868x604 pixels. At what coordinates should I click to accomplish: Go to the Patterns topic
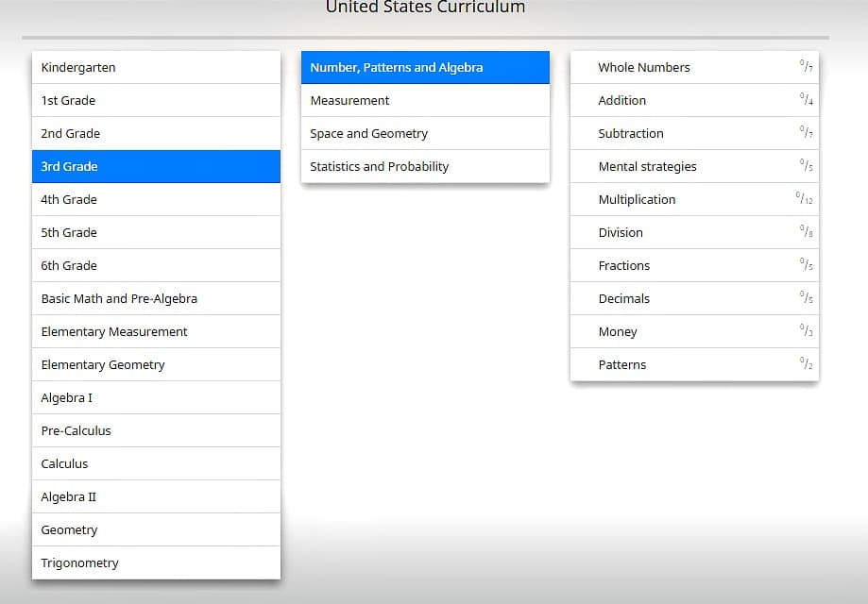click(x=694, y=364)
